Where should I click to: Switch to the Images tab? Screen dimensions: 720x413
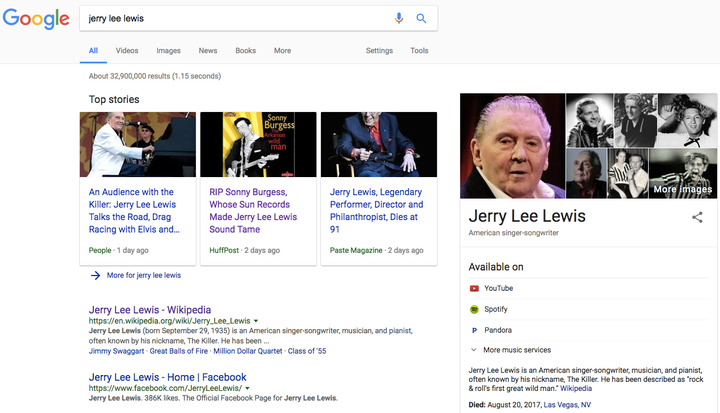click(168, 51)
